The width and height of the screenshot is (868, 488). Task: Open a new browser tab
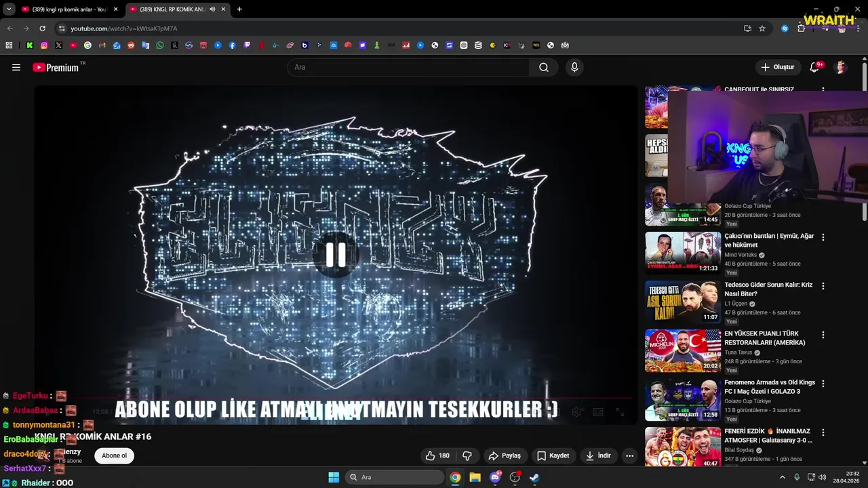point(239,9)
